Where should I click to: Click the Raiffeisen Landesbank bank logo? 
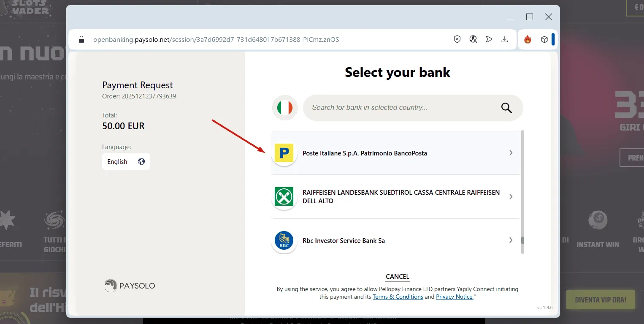(x=284, y=196)
